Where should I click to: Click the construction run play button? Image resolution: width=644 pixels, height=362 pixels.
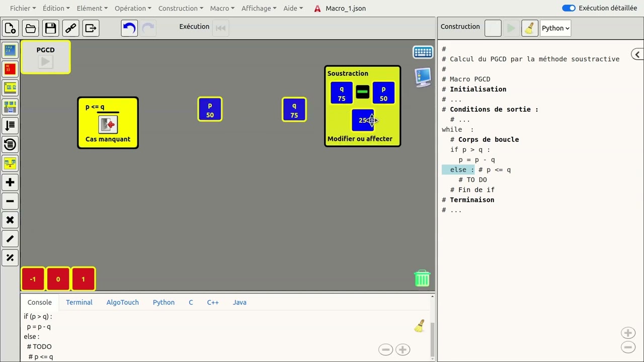pyautogui.click(x=511, y=28)
